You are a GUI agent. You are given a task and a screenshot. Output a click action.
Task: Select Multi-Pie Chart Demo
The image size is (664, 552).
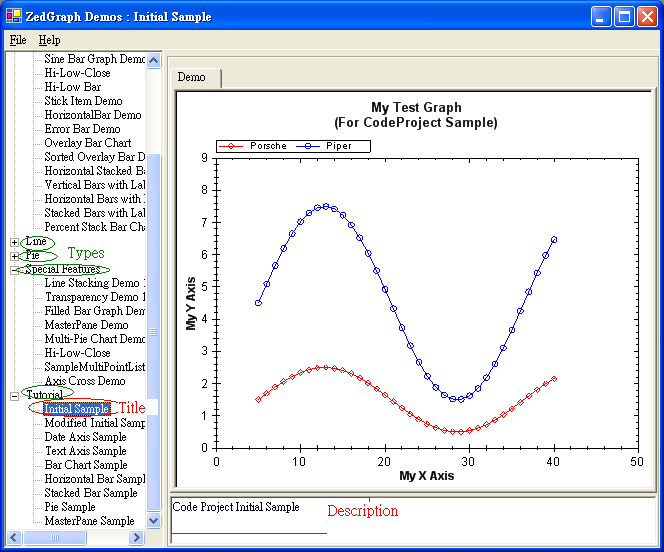coord(94,339)
